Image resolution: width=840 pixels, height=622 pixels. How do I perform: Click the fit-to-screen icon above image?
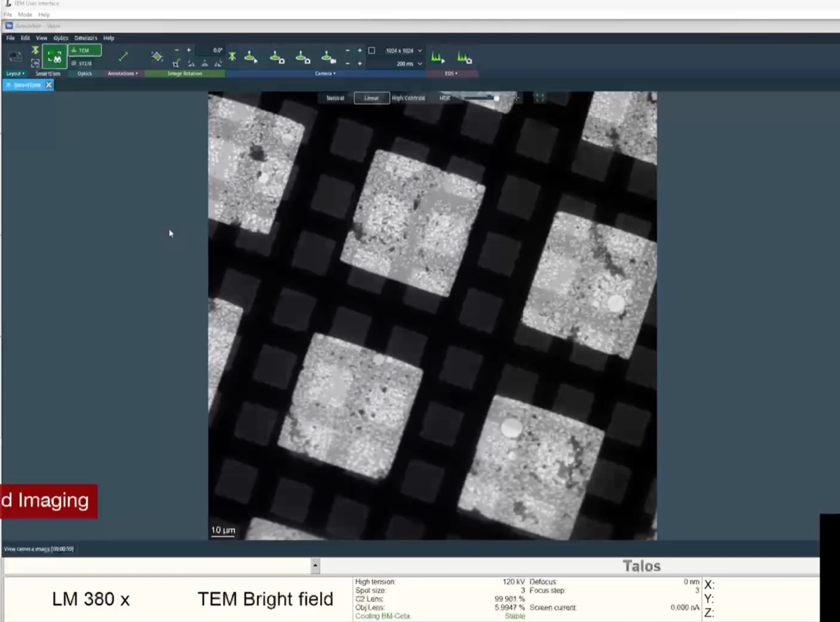click(x=540, y=98)
